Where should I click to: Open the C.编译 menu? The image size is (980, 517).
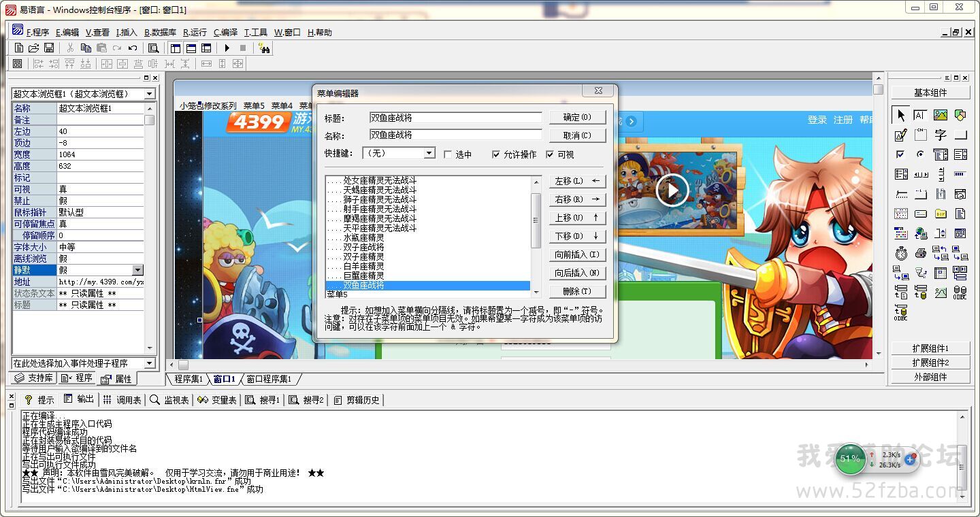coord(225,32)
